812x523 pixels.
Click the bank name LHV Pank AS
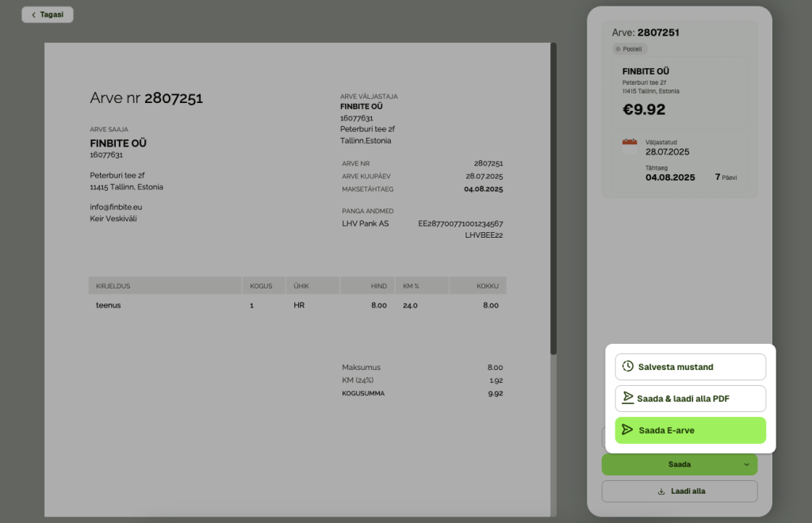click(365, 223)
